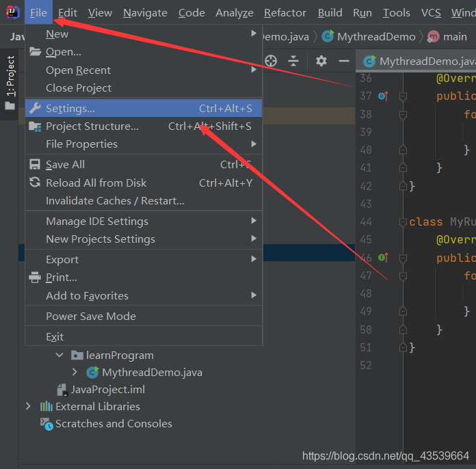Select the MythreadDemo.java editor tab
The width and height of the screenshot is (476, 469).
pos(416,62)
